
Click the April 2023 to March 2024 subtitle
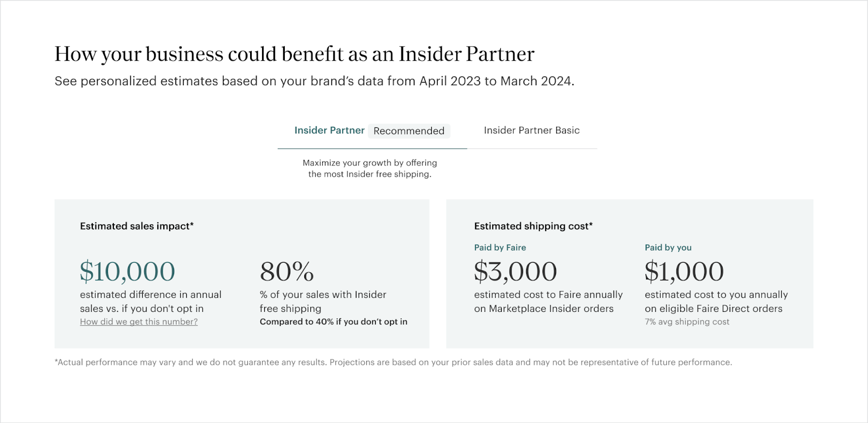314,81
